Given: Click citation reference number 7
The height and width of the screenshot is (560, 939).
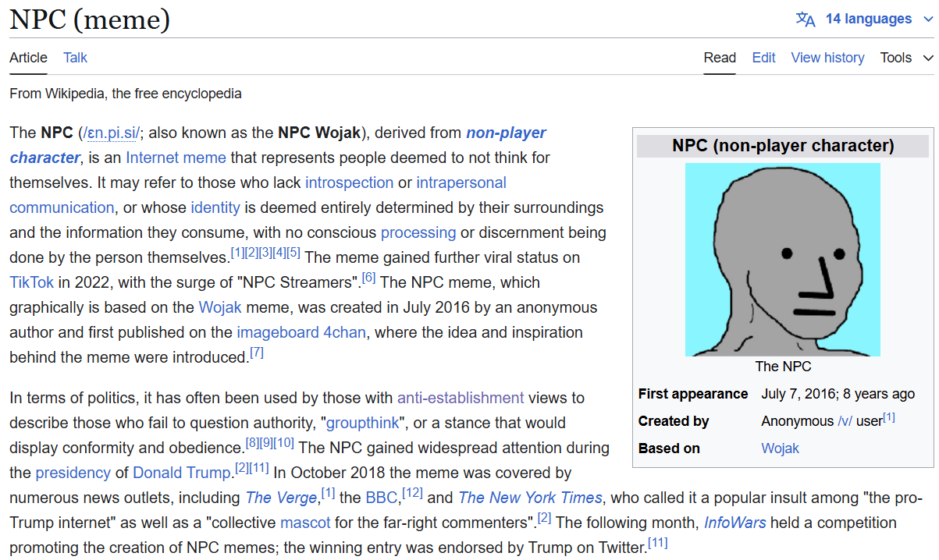Looking at the screenshot, I should 256,353.
